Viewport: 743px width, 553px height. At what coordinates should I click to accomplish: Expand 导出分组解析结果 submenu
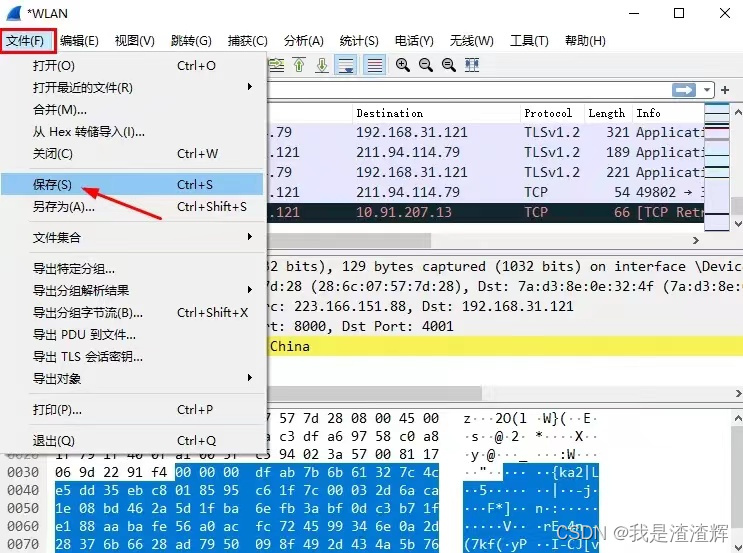(x=132, y=290)
